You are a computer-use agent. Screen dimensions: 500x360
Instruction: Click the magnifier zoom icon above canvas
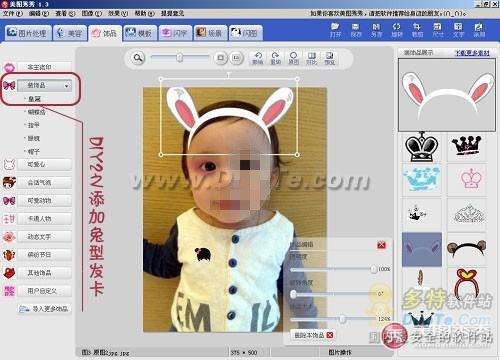point(138,58)
